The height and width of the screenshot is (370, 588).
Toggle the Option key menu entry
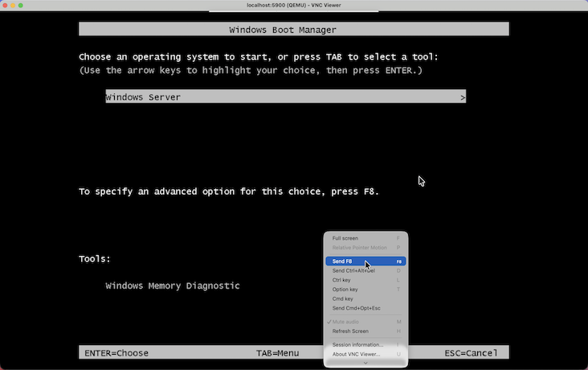pyautogui.click(x=345, y=290)
